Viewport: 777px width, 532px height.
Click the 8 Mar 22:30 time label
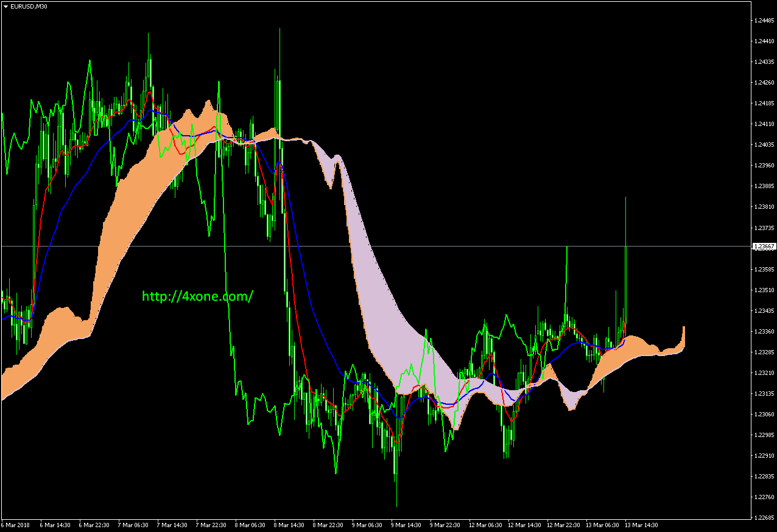(328, 525)
